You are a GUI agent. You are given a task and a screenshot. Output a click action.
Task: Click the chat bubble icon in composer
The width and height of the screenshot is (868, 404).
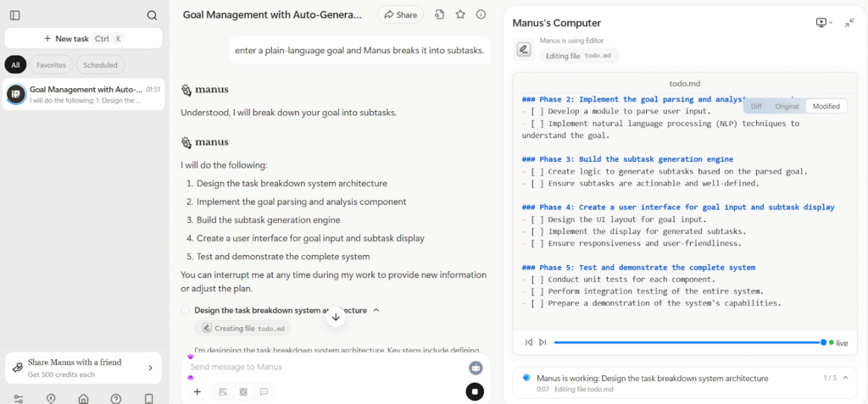coord(264,392)
